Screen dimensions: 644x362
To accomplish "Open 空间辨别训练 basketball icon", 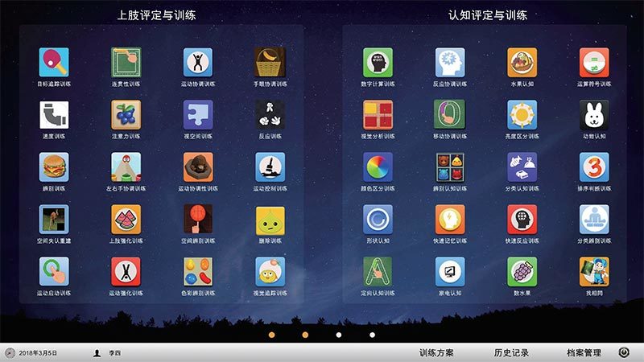I will pos(197,220).
